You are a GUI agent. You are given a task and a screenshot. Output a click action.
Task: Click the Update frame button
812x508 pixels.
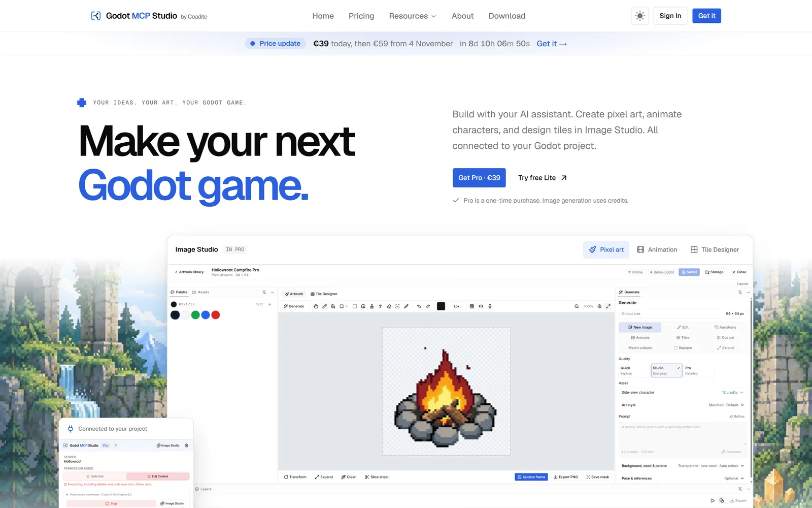tap(531, 477)
